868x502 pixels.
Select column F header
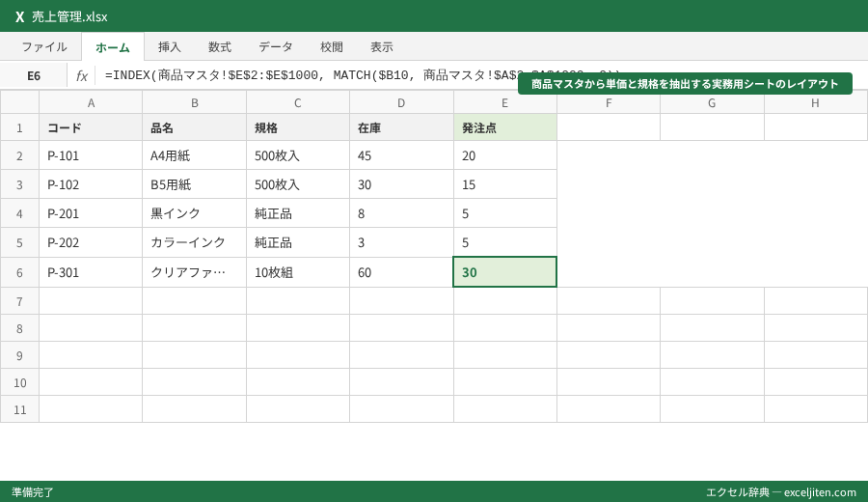point(609,102)
